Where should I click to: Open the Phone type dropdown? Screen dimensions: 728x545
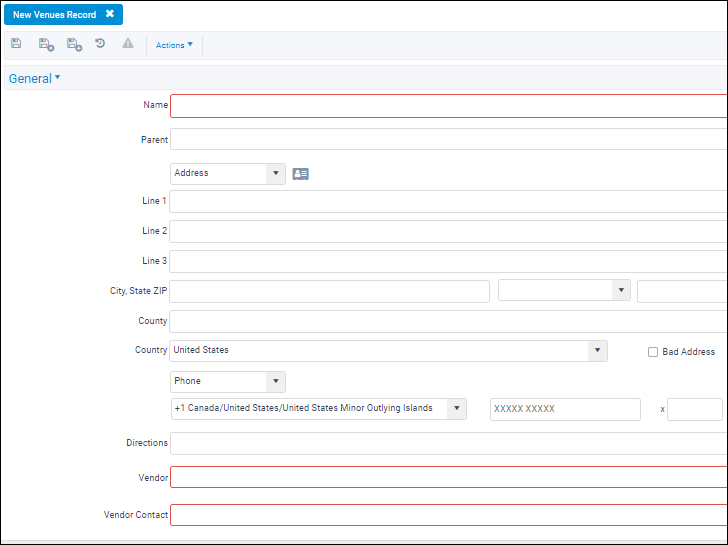pos(228,382)
